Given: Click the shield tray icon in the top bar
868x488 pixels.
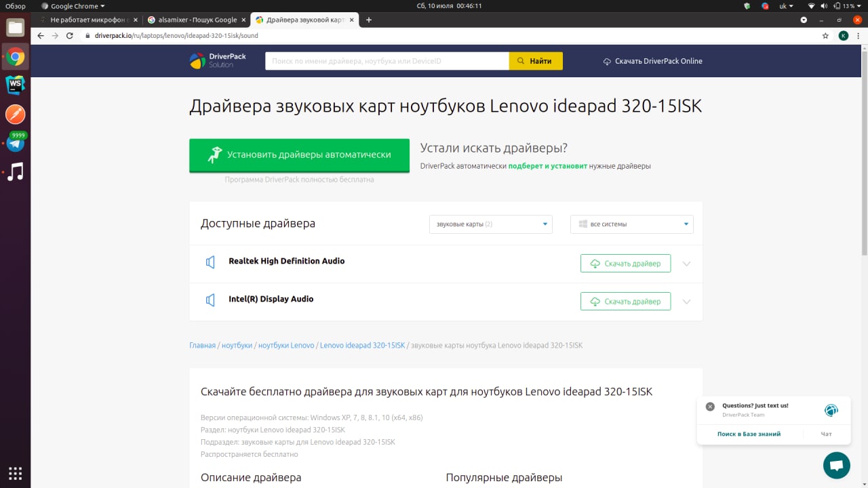Looking at the screenshot, I should tap(747, 6).
